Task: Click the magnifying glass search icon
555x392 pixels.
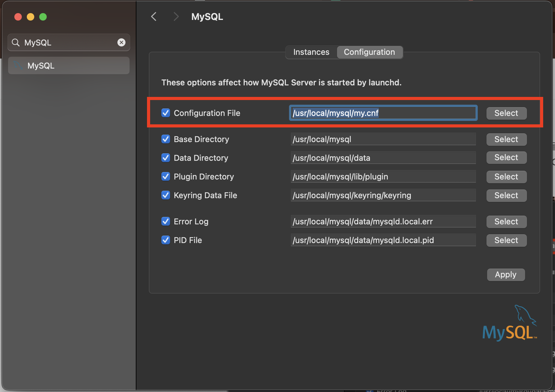Action: pos(16,42)
